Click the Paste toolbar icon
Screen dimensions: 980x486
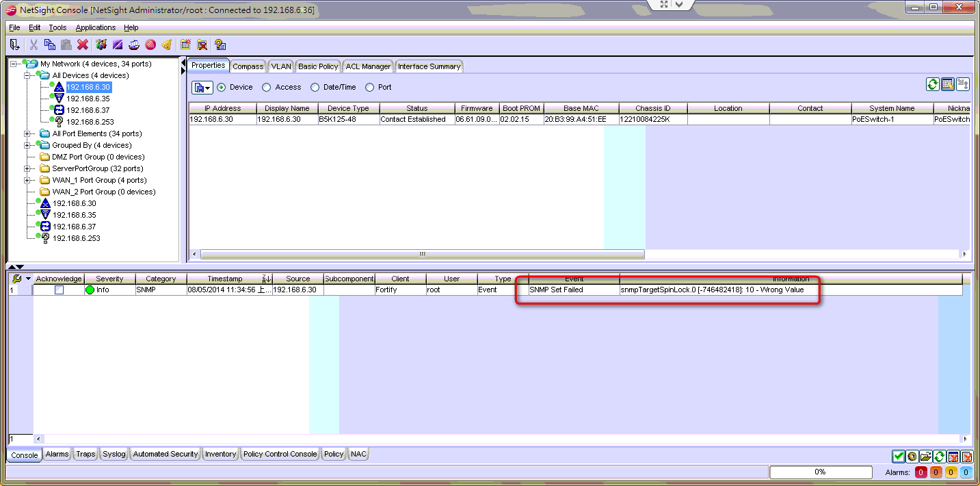(66, 44)
